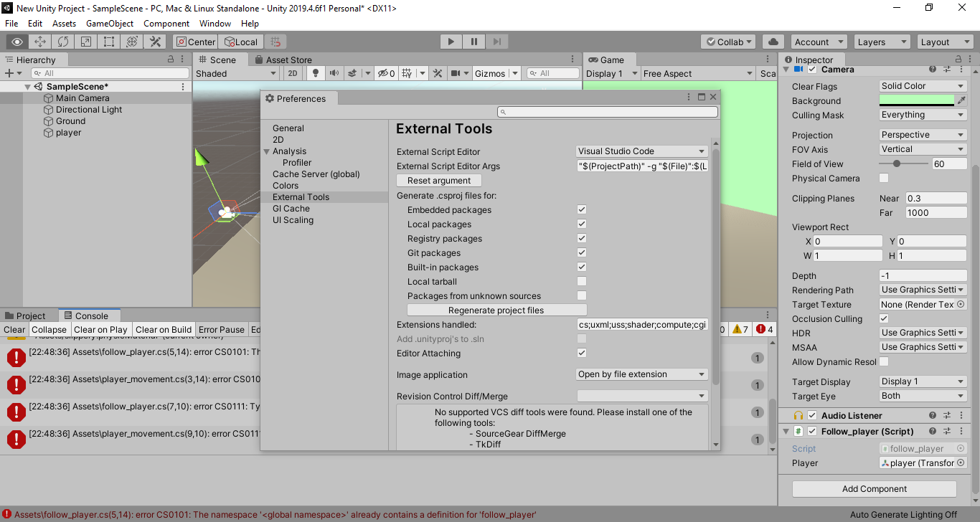
Task: Click the Unity cloud services icon
Action: tap(773, 41)
